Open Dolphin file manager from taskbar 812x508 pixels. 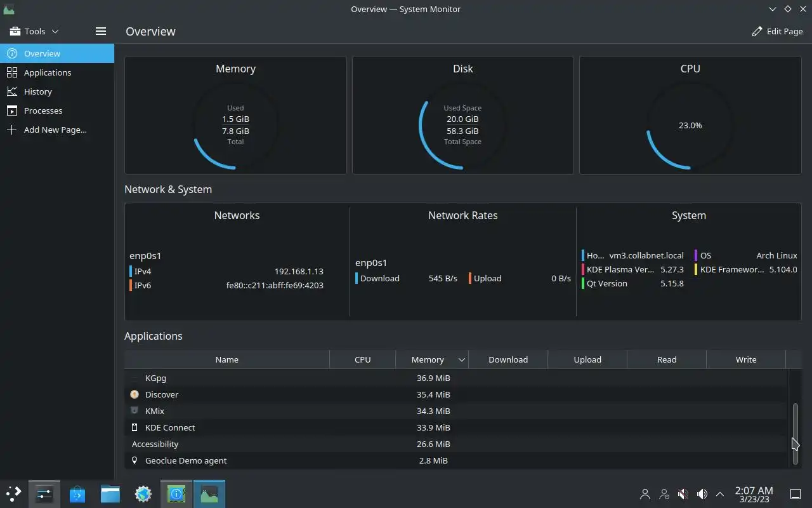point(110,493)
